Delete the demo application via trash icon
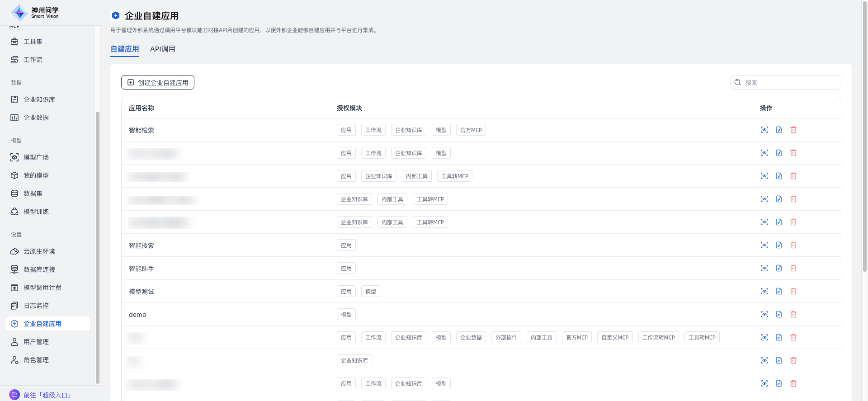868x401 pixels. [x=793, y=315]
